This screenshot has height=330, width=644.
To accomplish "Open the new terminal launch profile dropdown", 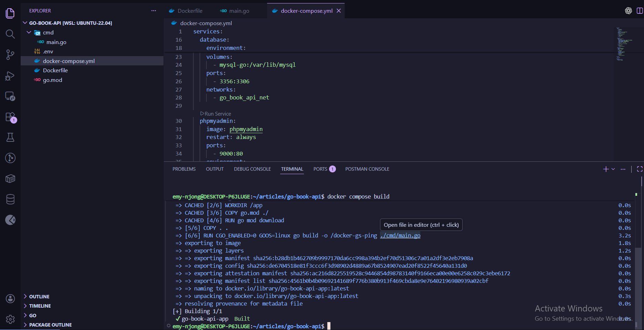I will tap(613, 169).
